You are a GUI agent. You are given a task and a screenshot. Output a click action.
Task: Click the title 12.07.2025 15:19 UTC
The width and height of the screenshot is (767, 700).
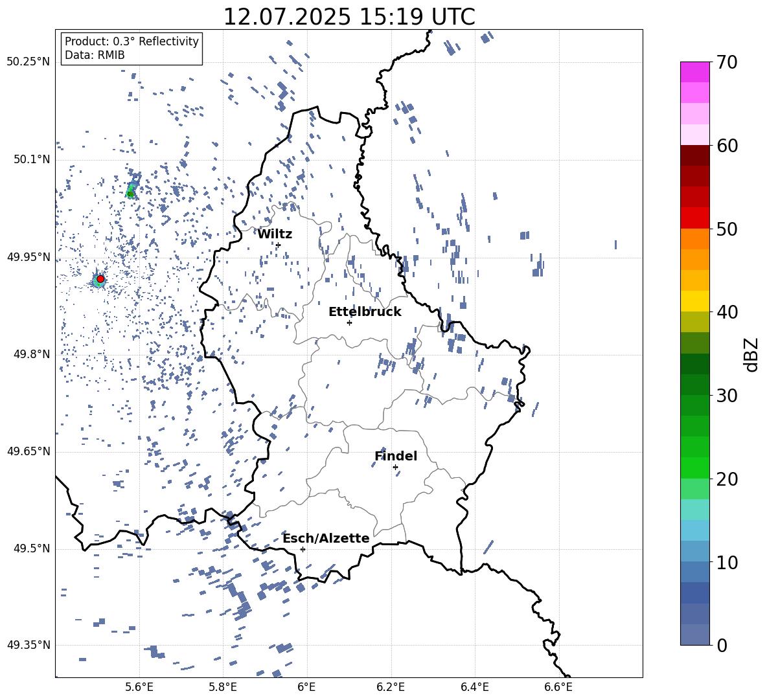click(x=349, y=17)
